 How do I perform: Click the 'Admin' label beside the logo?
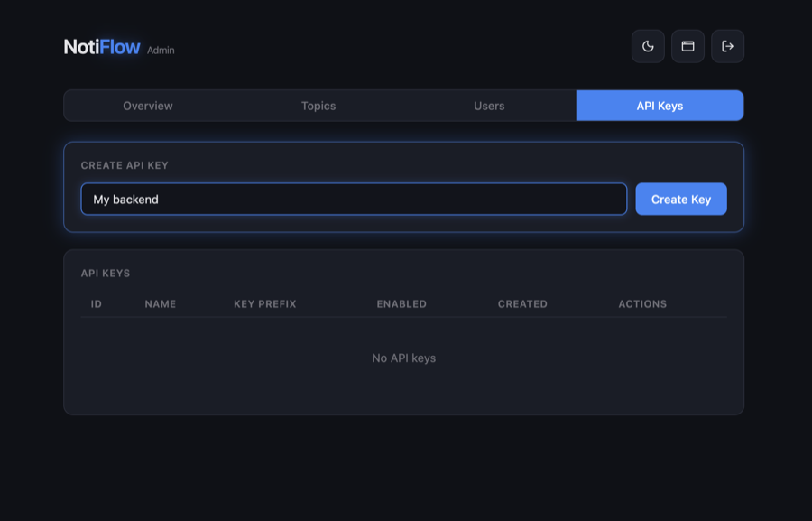[161, 51]
